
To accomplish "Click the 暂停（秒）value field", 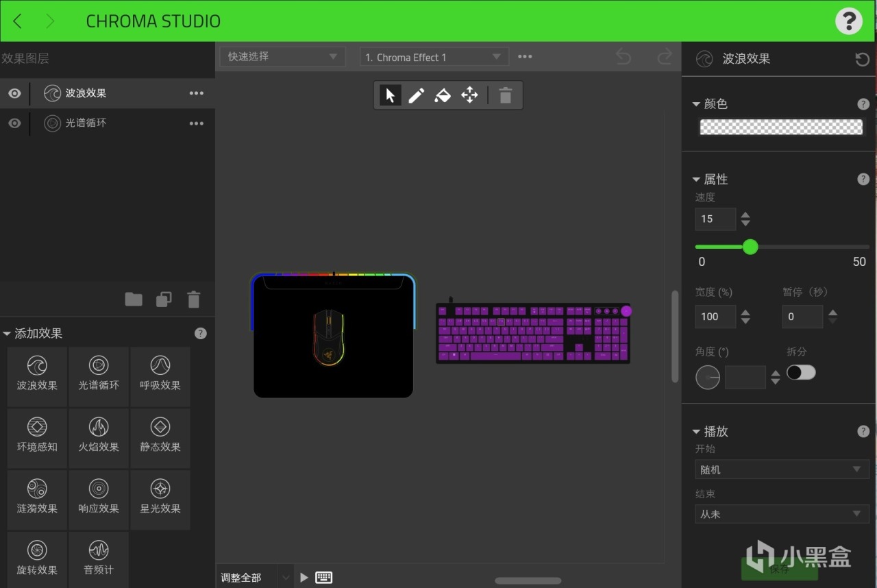I will point(802,317).
